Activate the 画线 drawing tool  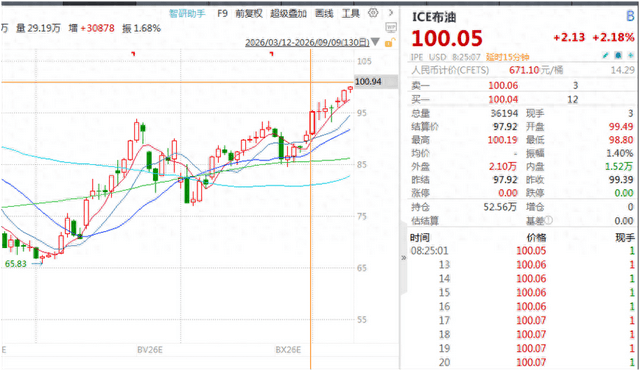(324, 14)
